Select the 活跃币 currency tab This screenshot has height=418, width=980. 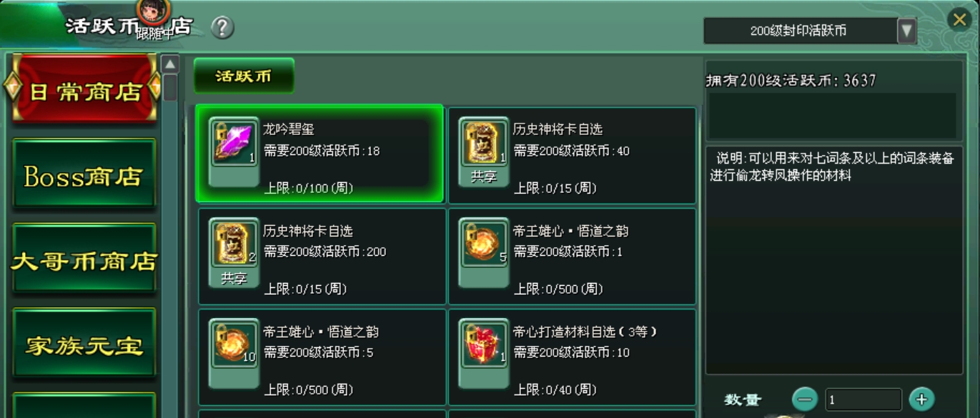coord(244,76)
